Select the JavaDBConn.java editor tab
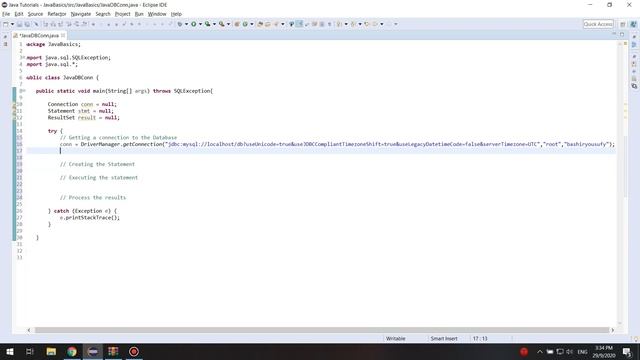640x360 pixels. [x=39, y=36]
